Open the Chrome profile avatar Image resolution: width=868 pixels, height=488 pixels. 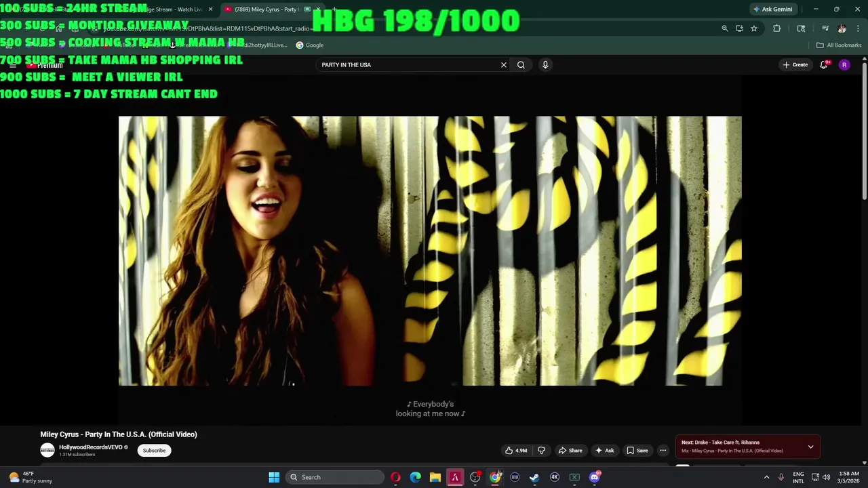pos(842,28)
